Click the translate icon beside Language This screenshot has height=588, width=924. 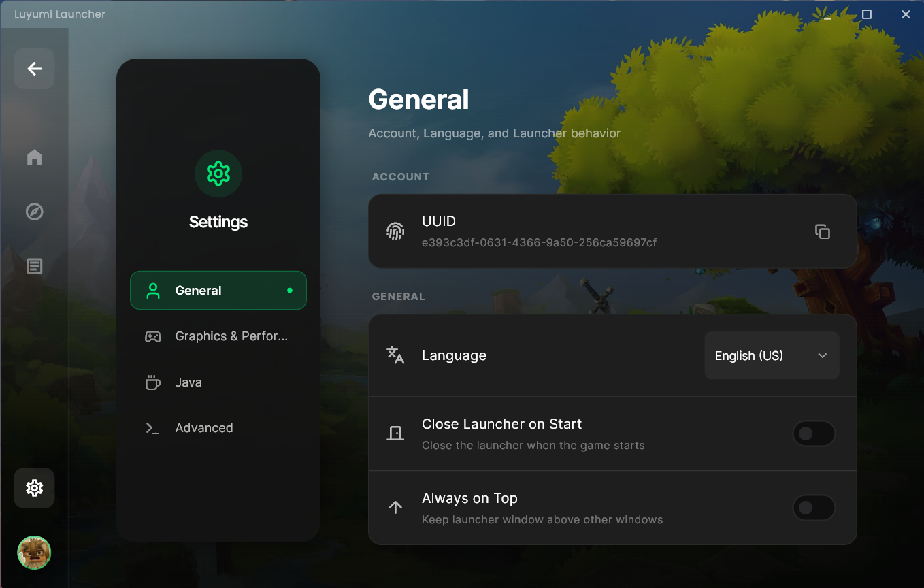[395, 355]
